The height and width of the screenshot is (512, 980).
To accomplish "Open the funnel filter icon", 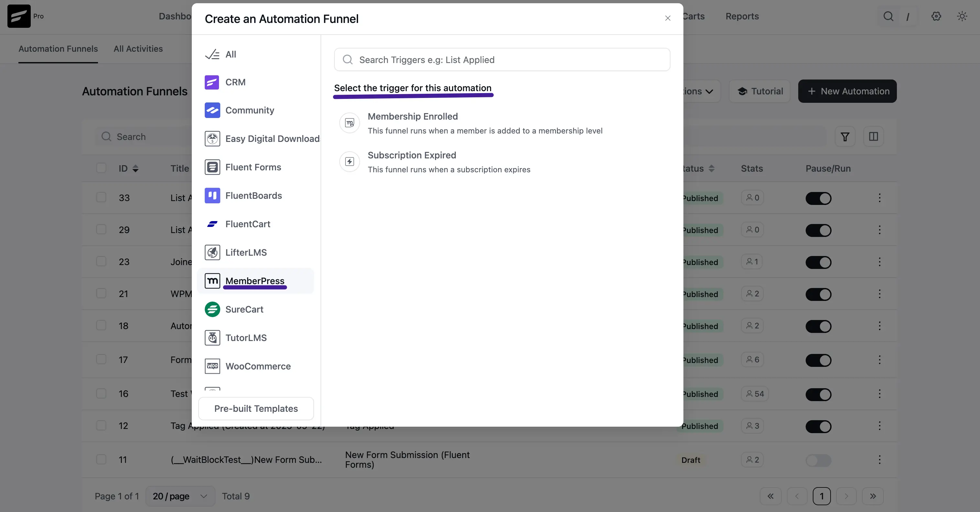I will (845, 136).
